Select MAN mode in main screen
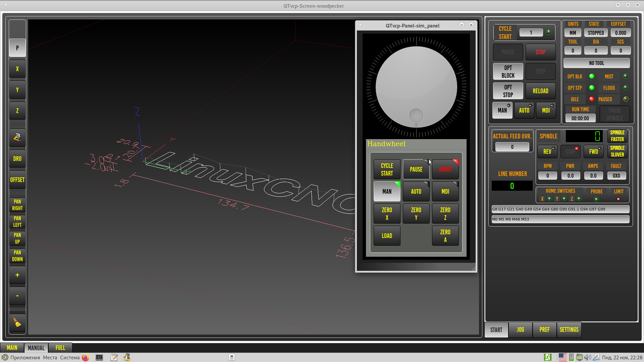The height and width of the screenshot is (362, 644). coord(502,110)
